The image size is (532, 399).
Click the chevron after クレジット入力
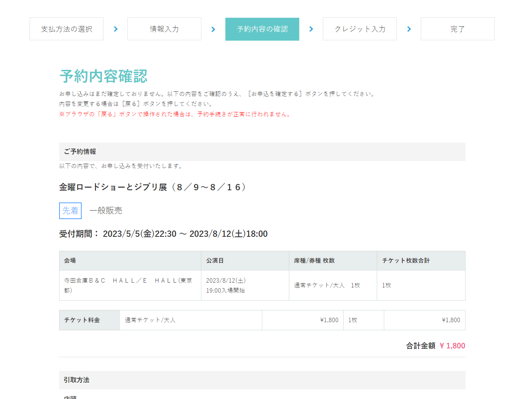point(409,29)
